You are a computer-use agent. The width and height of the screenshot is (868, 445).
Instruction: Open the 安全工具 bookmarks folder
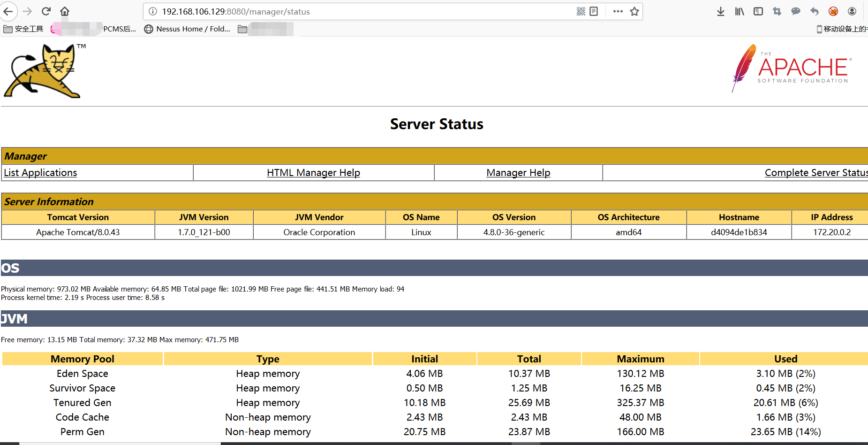pyautogui.click(x=23, y=29)
